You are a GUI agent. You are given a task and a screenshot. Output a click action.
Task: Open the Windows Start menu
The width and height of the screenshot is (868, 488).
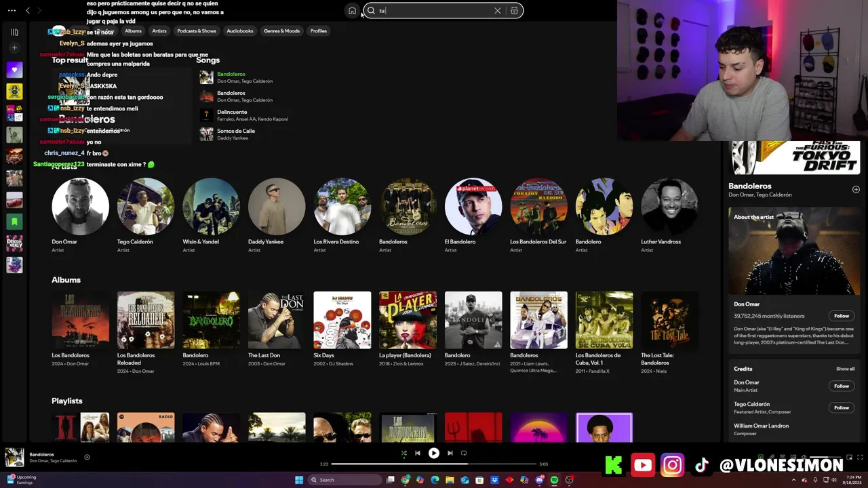coord(299,480)
